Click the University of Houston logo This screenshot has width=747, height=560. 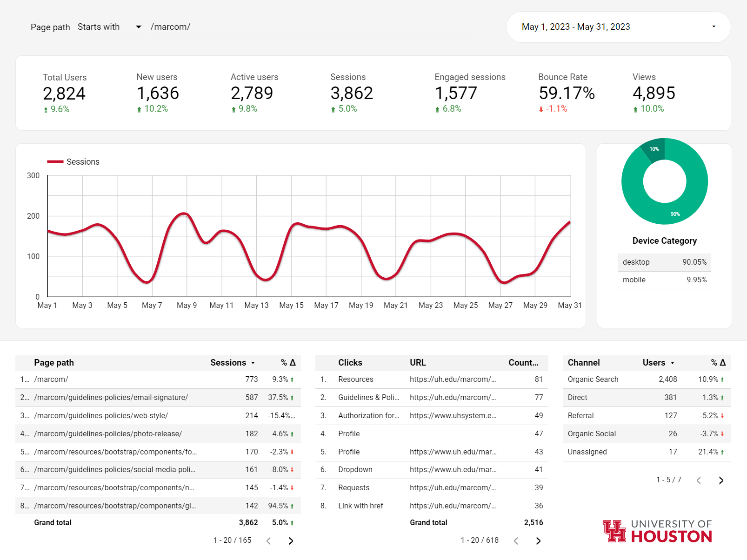coord(657,531)
